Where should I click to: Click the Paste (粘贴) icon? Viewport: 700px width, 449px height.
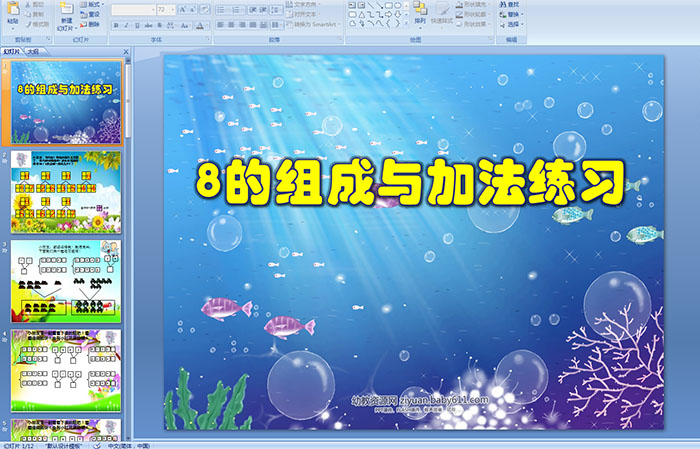[10, 13]
